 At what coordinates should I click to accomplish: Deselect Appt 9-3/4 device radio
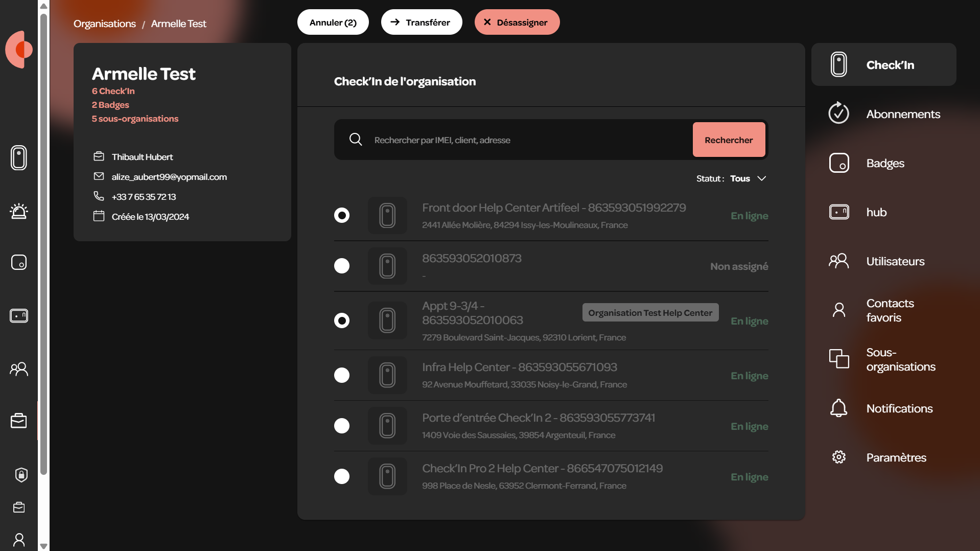pos(342,320)
